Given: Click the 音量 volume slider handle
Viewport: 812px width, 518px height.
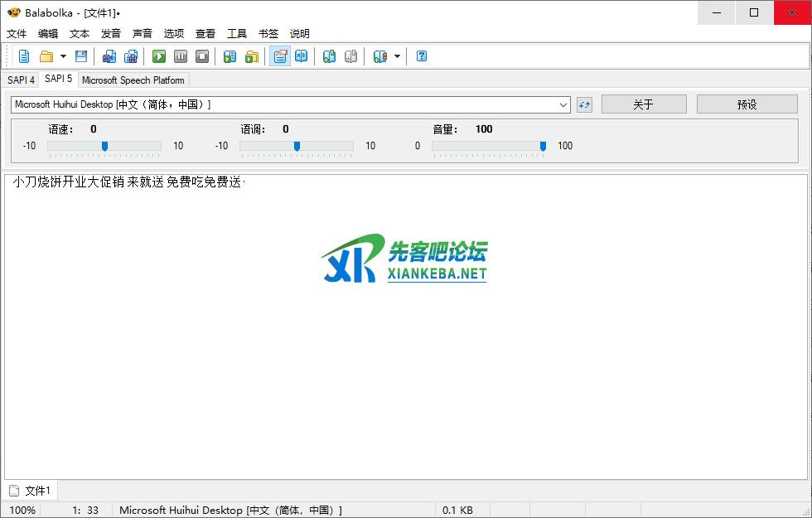Looking at the screenshot, I should tap(543, 146).
